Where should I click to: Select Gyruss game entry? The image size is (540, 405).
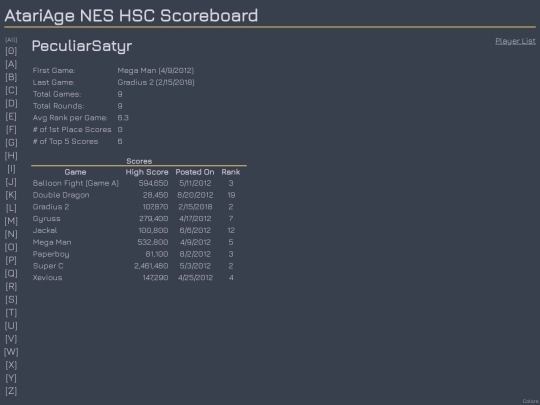(x=46, y=219)
